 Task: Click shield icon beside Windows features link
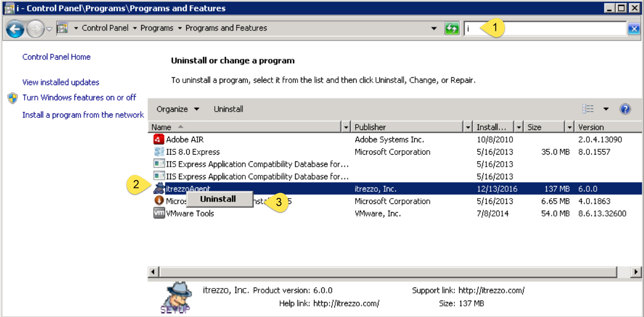13,98
